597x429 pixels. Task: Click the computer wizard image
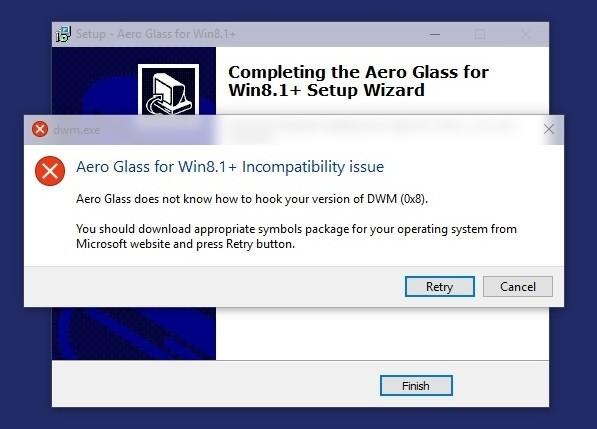pyautogui.click(x=168, y=89)
